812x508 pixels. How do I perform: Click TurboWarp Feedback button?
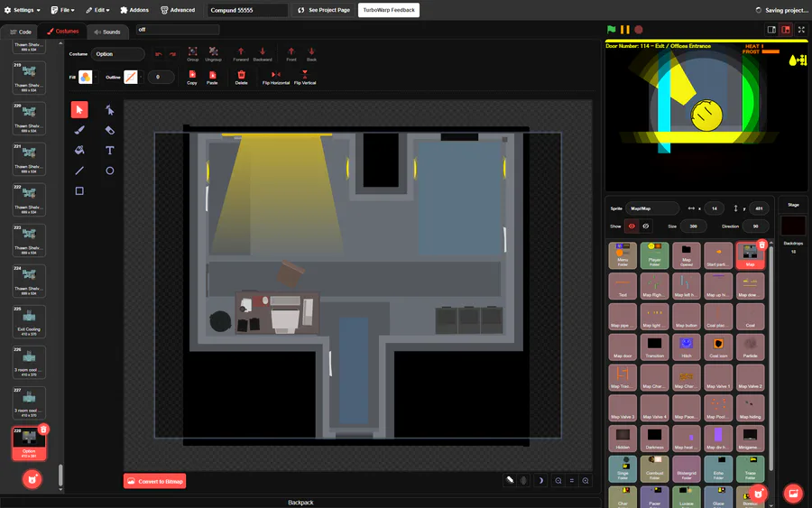(389, 10)
